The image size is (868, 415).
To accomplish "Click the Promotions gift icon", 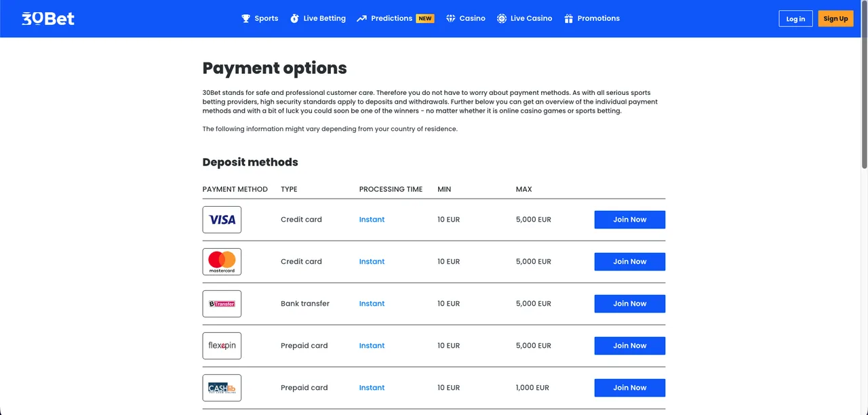I will (x=569, y=18).
